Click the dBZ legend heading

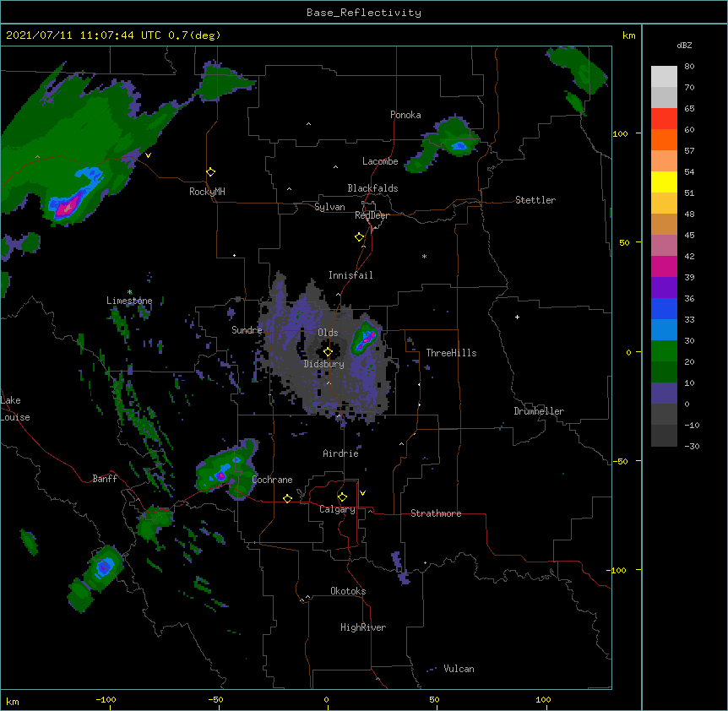(x=684, y=45)
